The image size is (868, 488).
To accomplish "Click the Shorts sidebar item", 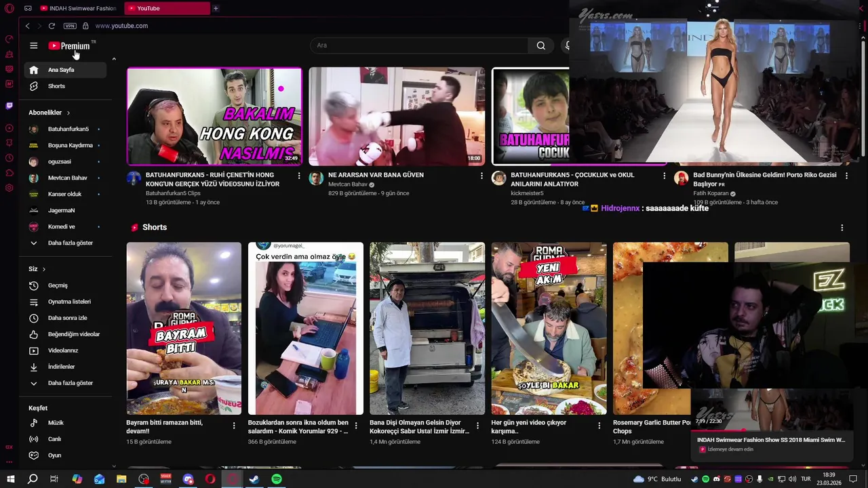I will coord(66,86).
